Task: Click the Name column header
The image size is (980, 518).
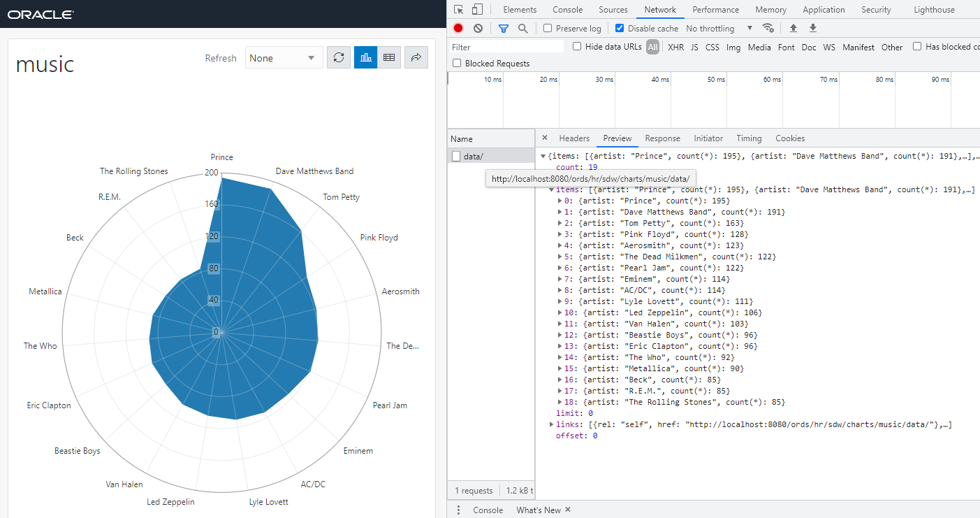Action: [491, 138]
